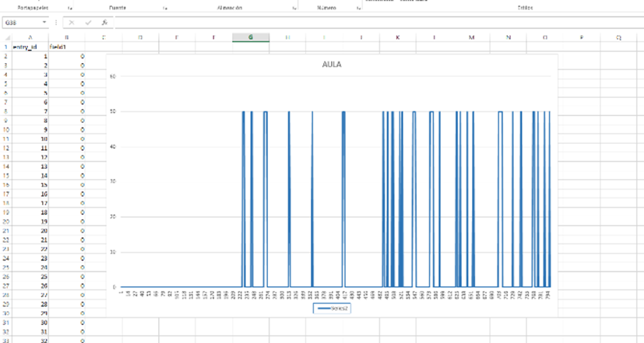Select cell with entry_id 1
Image resolution: width=644 pixels, height=343 pixels.
coord(30,56)
